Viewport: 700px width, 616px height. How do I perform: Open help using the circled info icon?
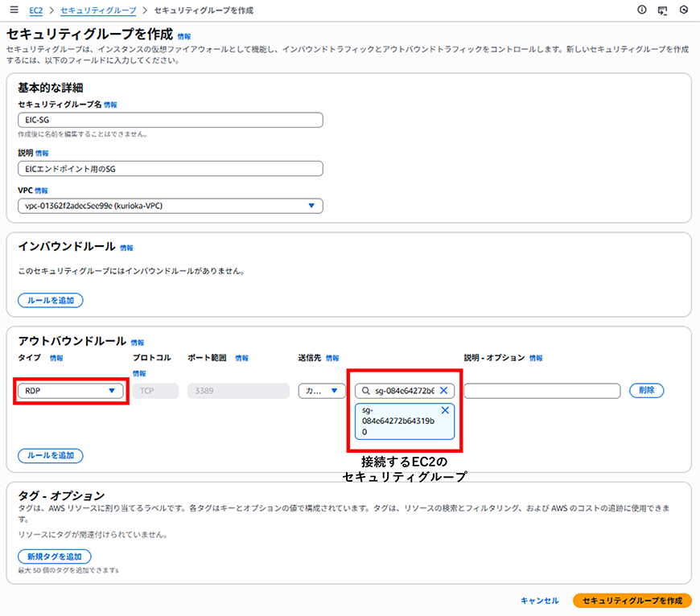pyautogui.click(x=641, y=10)
